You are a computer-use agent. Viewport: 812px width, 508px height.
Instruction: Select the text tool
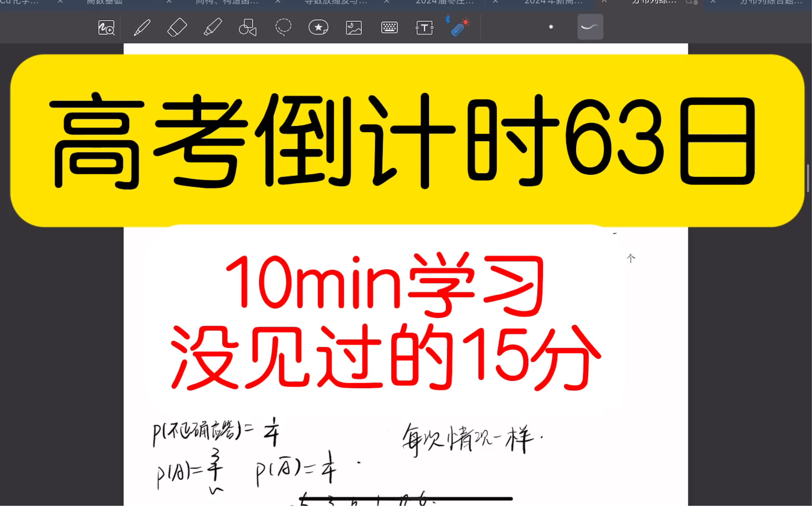tap(424, 28)
